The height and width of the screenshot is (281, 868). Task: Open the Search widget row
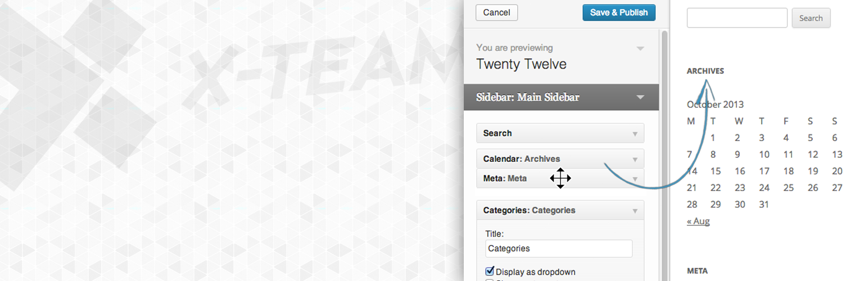[x=560, y=133]
